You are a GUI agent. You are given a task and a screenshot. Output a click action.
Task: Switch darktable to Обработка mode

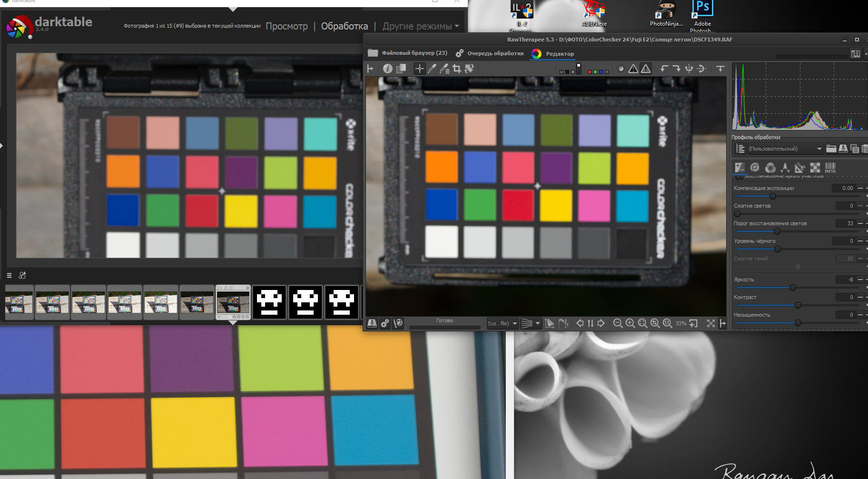(345, 26)
